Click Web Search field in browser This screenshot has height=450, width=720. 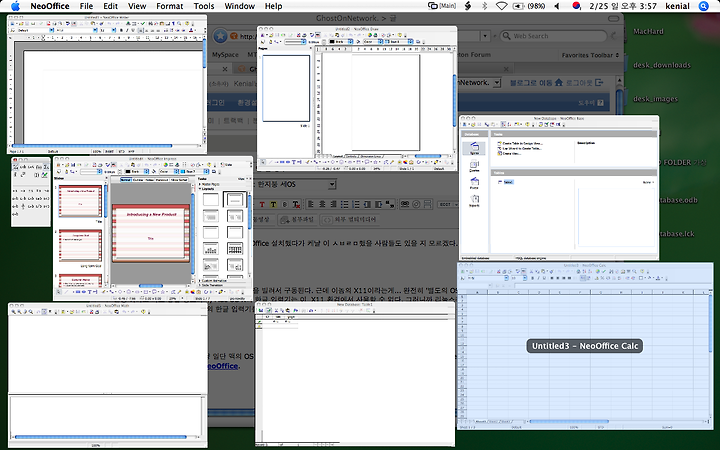coord(553,36)
